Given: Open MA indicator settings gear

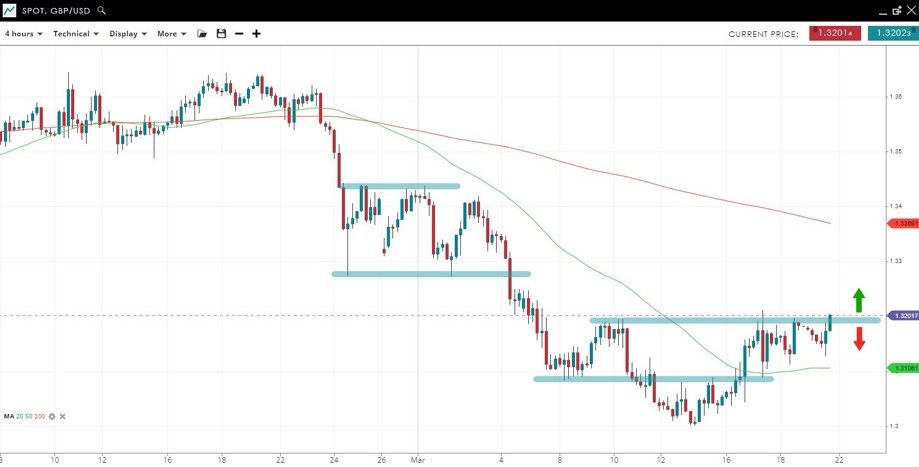Looking at the screenshot, I should (x=52, y=416).
